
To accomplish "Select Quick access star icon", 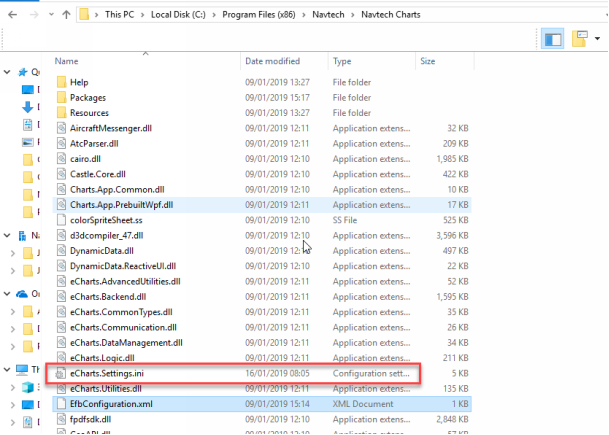I will click(x=23, y=72).
